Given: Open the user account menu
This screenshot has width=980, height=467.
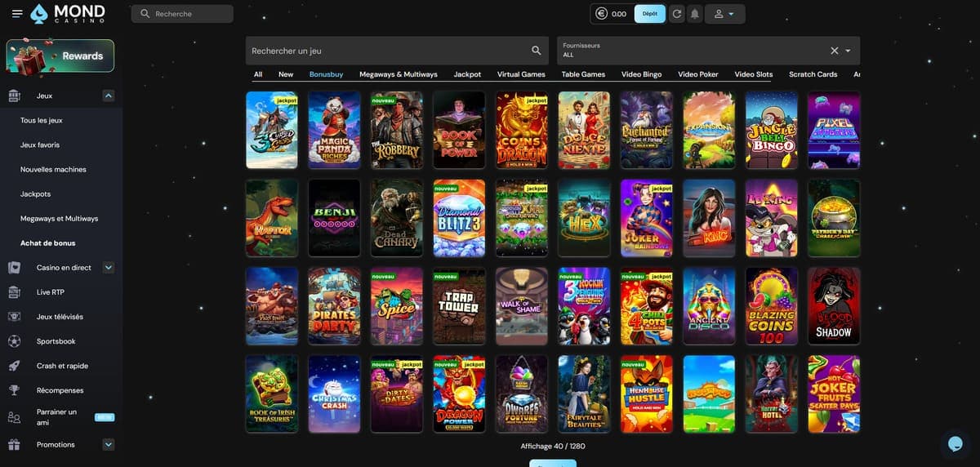Looking at the screenshot, I should (x=724, y=14).
